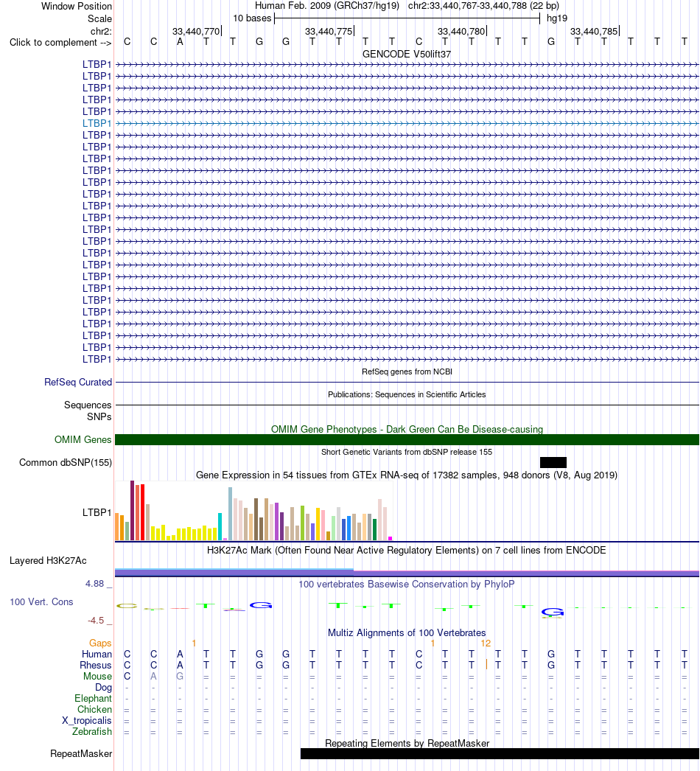Click the cyan bar in GTEx chart
Viewport: 700px width, 771px height.
(x=220, y=526)
